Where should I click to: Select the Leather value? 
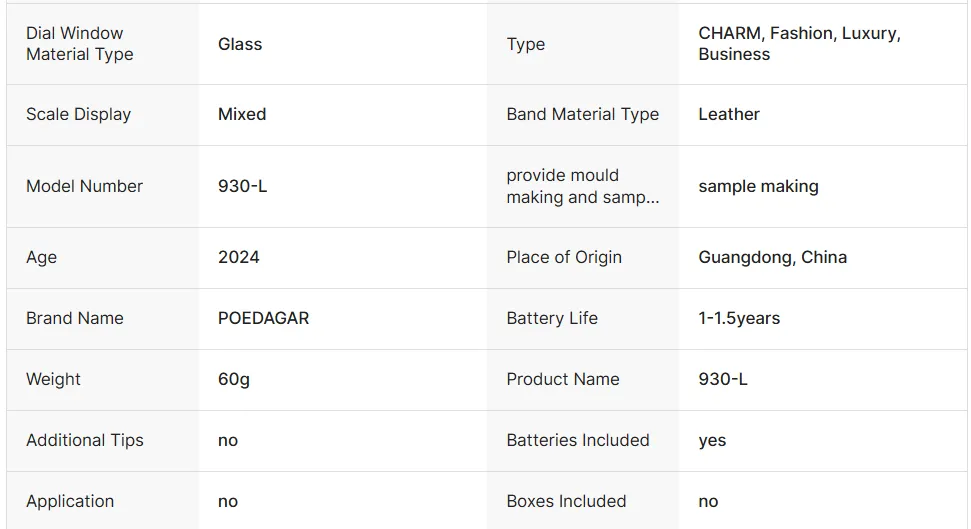click(x=729, y=115)
